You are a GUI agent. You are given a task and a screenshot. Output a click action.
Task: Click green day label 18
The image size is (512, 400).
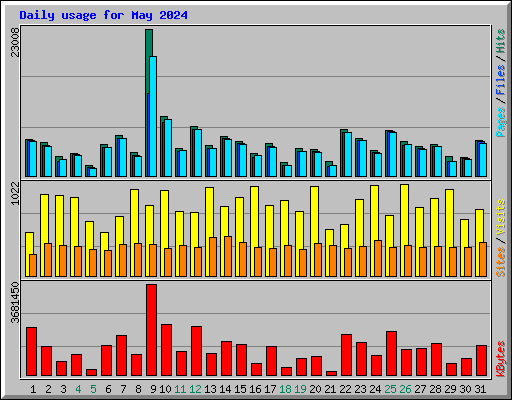pyautogui.click(x=285, y=389)
